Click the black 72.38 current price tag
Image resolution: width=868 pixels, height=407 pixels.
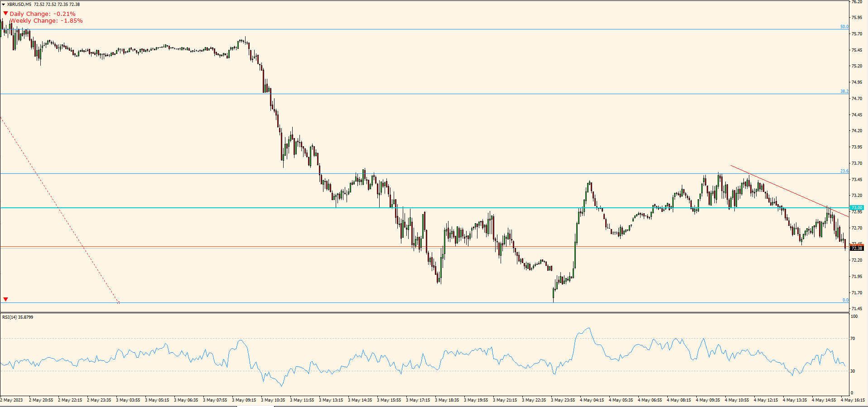[x=857, y=249]
